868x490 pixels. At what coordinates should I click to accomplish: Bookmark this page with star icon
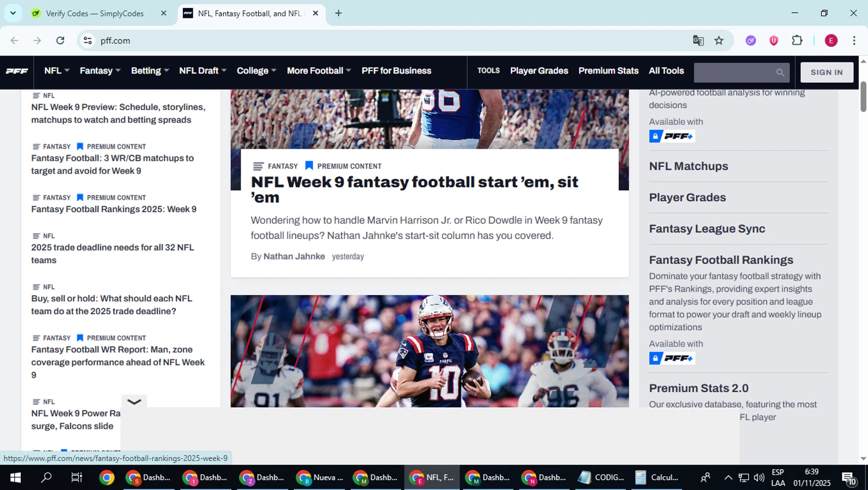tap(719, 40)
